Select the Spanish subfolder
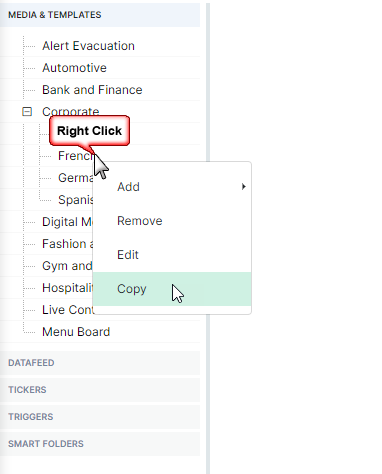The height and width of the screenshot is (474, 382). 76,200
